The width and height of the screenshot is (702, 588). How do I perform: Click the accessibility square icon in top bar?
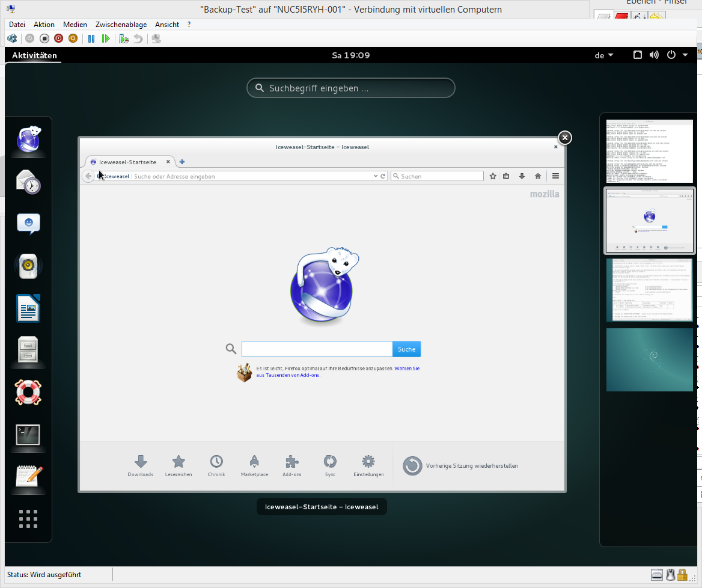(638, 55)
